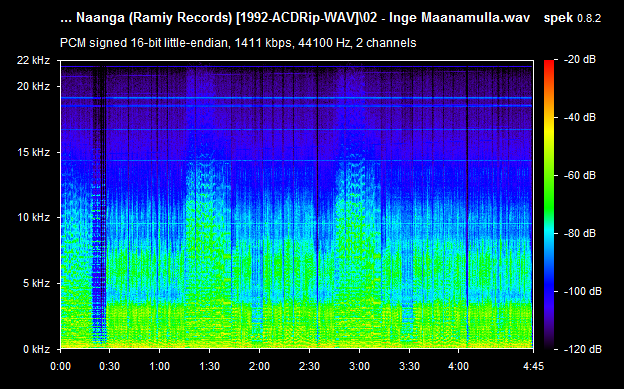Click the -120 dB scale label
The height and width of the screenshot is (389, 624).
click(583, 350)
